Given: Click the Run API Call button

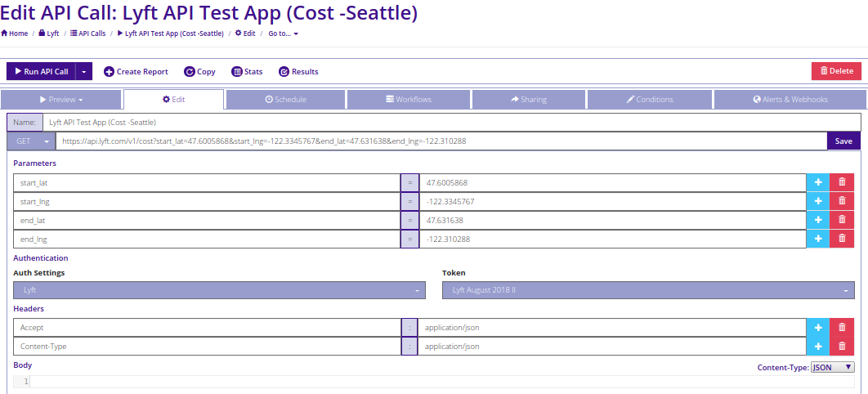Looking at the screenshot, I should click(41, 71).
